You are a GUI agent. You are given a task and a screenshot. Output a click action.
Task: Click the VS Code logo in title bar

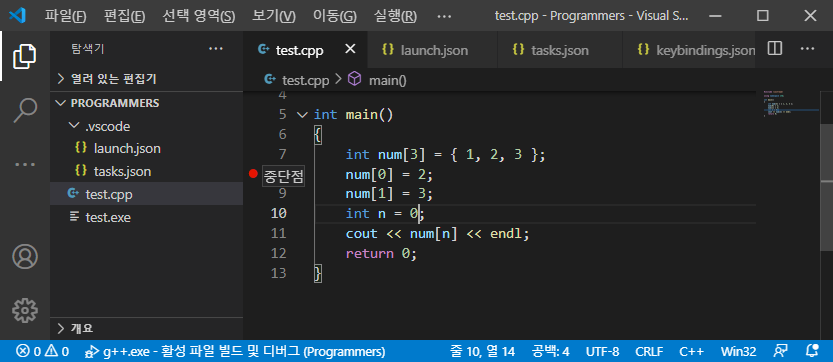coord(18,16)
